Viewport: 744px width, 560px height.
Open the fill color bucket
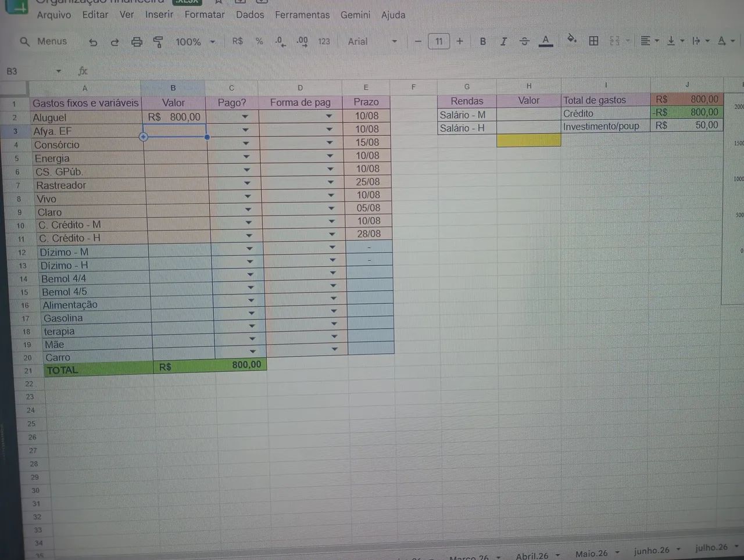click(x=572, y=40)
